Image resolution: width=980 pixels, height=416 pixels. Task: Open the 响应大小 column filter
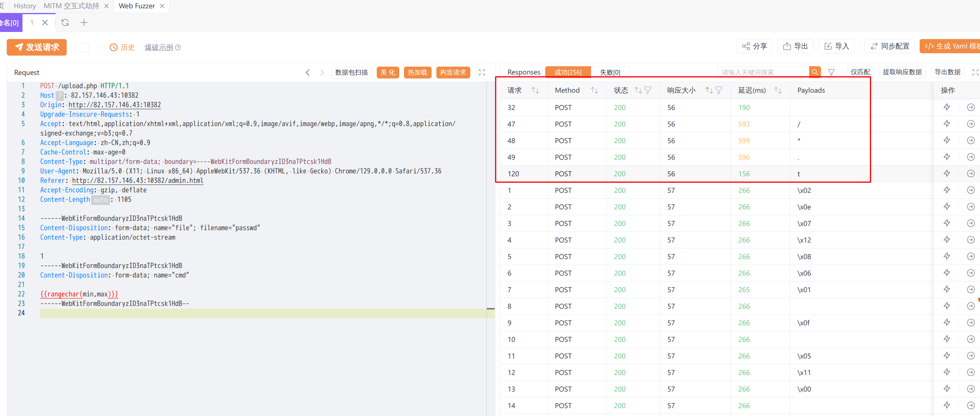coord(719,90)
